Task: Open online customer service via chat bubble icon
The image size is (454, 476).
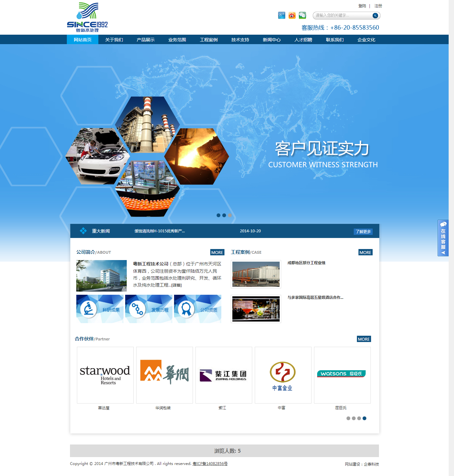Action: click(x=443, y=224)
